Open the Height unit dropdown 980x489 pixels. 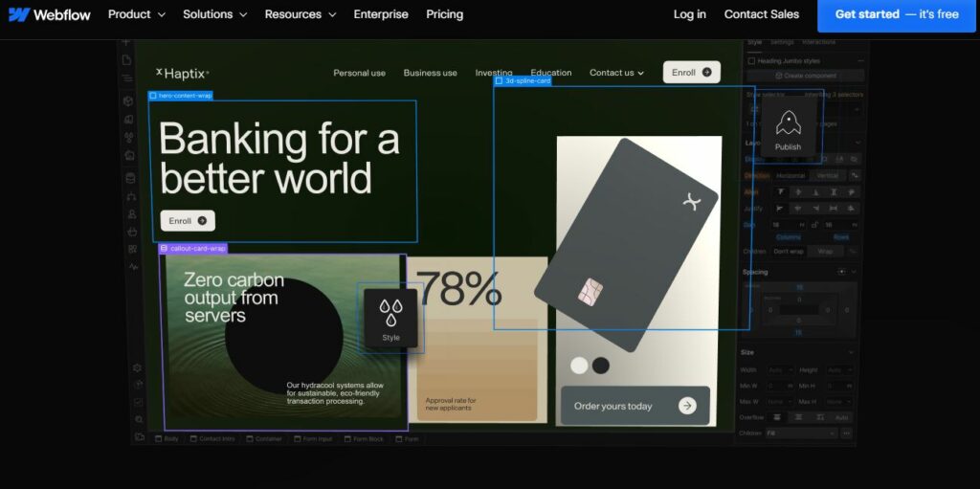[x=849, y=370]
